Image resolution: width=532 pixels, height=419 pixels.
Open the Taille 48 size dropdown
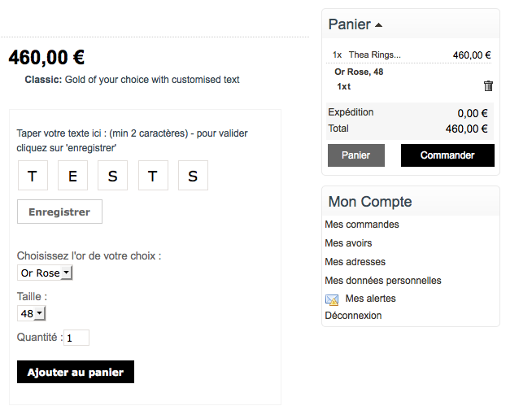(31, 313)
